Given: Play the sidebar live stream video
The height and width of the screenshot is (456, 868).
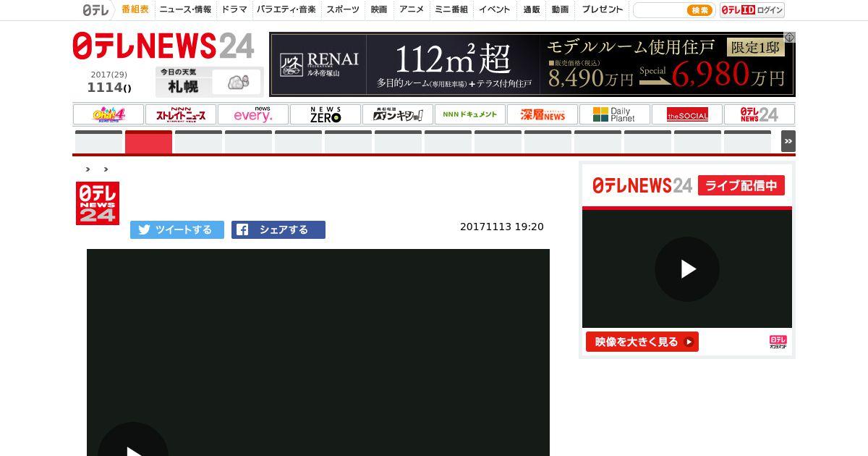Looking at the screenshot, I should tap(687, 269).
